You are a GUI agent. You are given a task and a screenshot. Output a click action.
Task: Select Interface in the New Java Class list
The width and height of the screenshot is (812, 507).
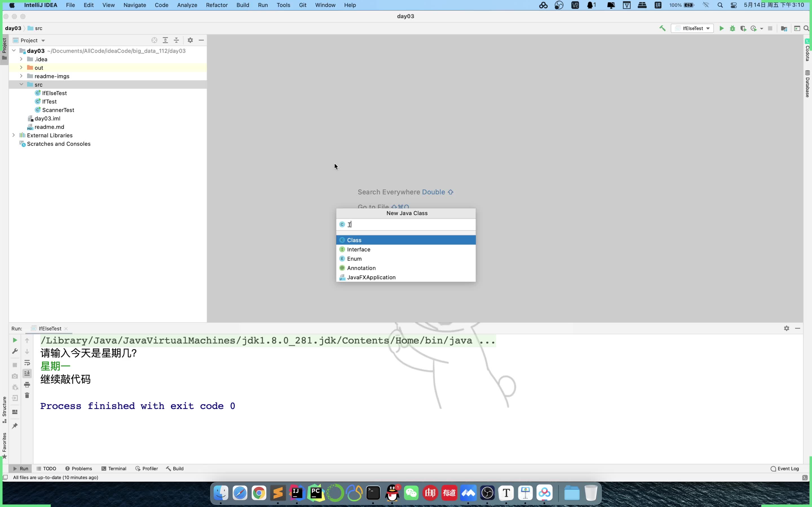(359, 250)
